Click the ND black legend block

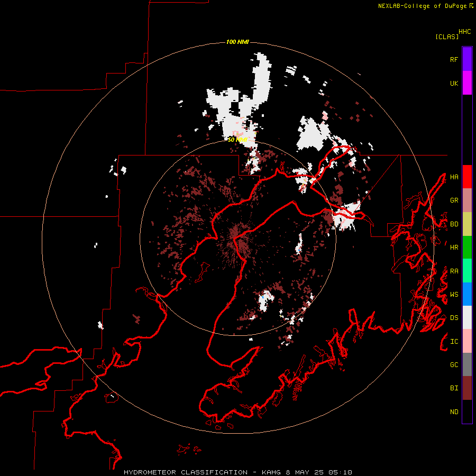point(467,411)
